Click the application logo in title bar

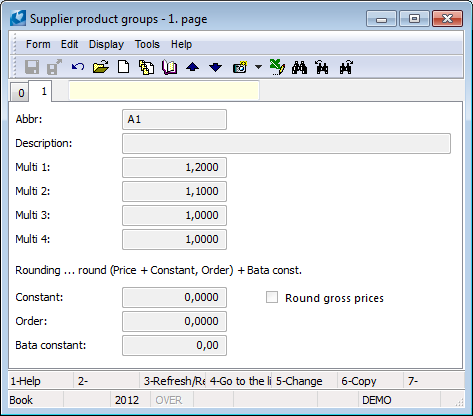(x=18, y=18)
